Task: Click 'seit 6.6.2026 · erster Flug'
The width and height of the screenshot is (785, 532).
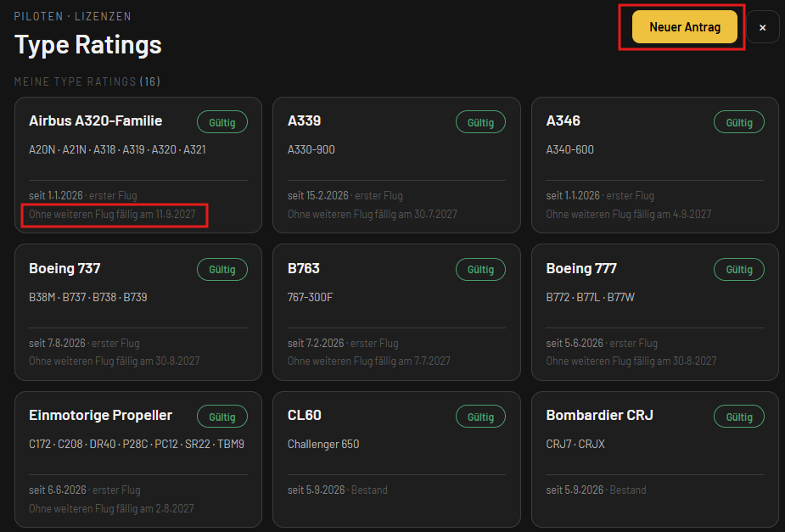Action: click(x=85, y=490)
